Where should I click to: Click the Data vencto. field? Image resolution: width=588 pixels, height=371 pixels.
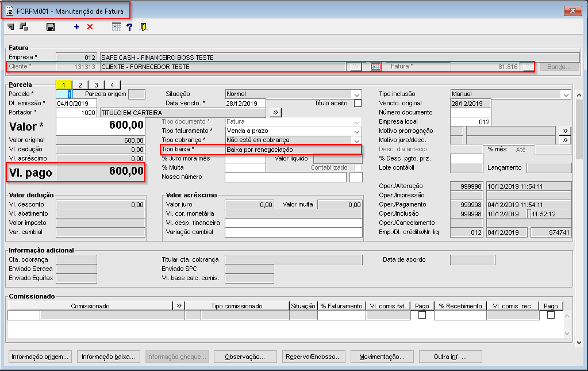[245, 103]
